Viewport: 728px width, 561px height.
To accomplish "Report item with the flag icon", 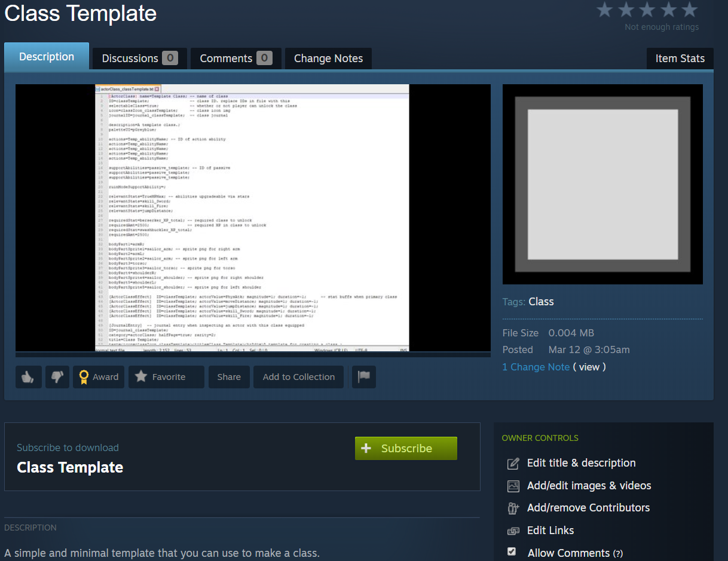I will (364, 377).
